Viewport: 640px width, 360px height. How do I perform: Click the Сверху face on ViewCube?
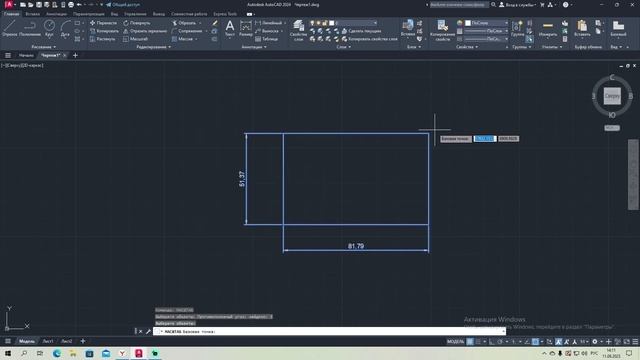click(612, 96)
